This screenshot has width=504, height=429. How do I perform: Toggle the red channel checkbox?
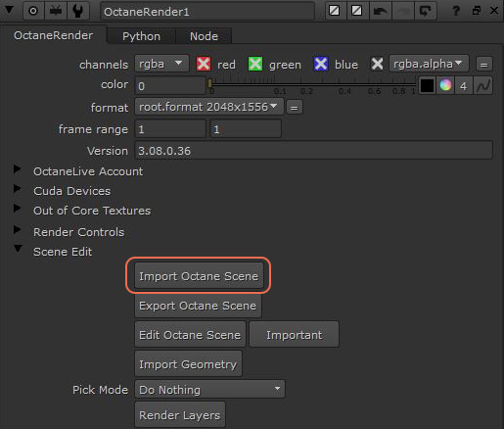coord(204,64)
